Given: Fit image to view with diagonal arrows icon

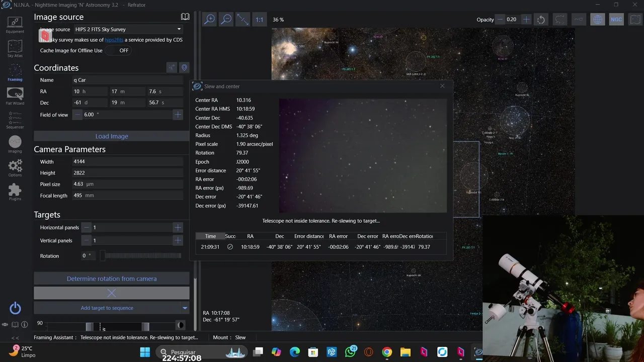Looking at the screenshot, I should pyautogui.click(x=243, y=20).
